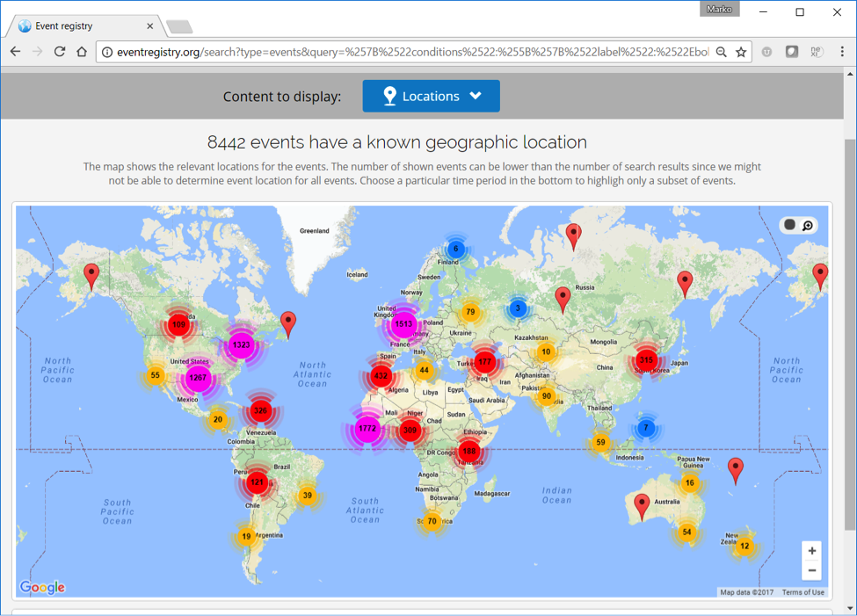Screen dimensions: 857x616
Task: Click the 44 cluster near Italy
Action: pyautogui.click(x=425, y=370)
